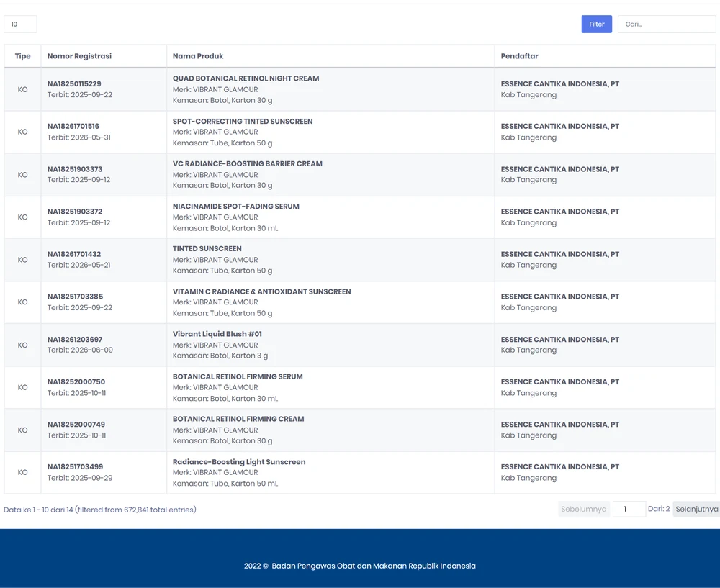Select registration number NA18251703499
Viewport: 720px width, 588px height.
tap(76, 467)
